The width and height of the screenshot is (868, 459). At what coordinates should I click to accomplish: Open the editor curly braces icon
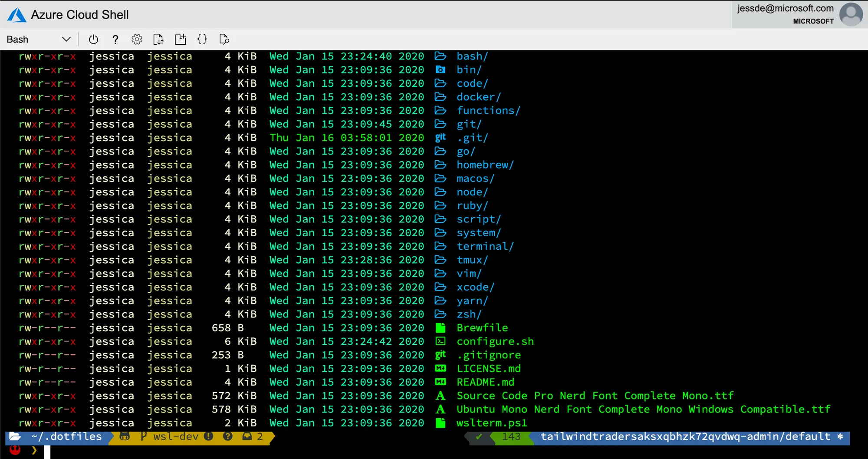click(202, 39)
